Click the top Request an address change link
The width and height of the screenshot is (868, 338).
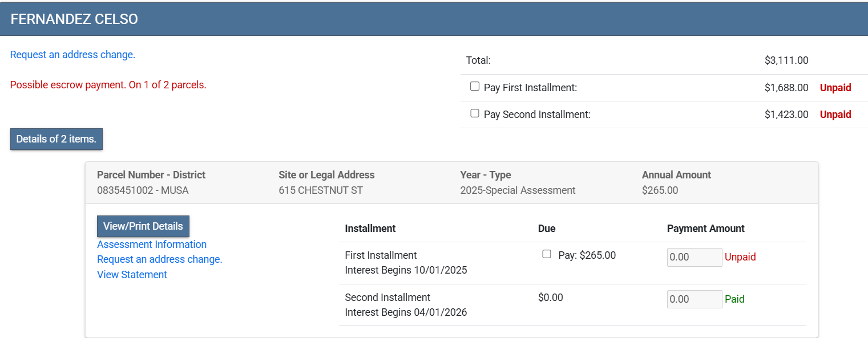coord(72,55)
